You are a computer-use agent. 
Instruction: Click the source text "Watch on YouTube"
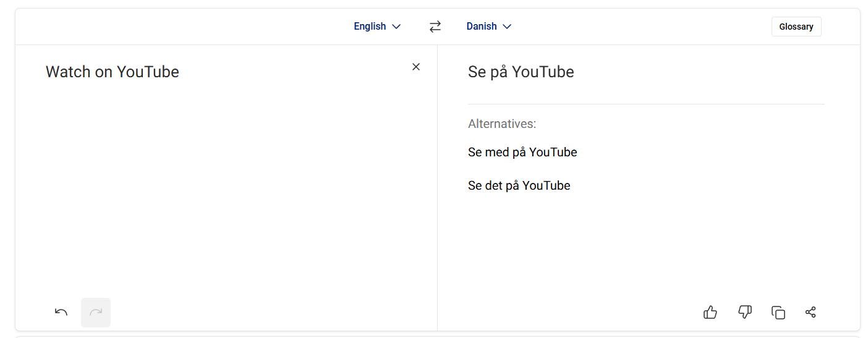point(113,72)
